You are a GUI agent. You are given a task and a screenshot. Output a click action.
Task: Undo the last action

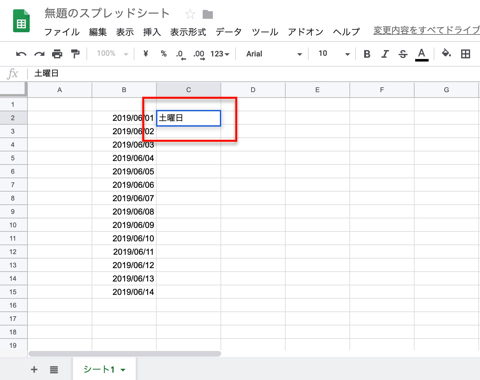[21, 54]
